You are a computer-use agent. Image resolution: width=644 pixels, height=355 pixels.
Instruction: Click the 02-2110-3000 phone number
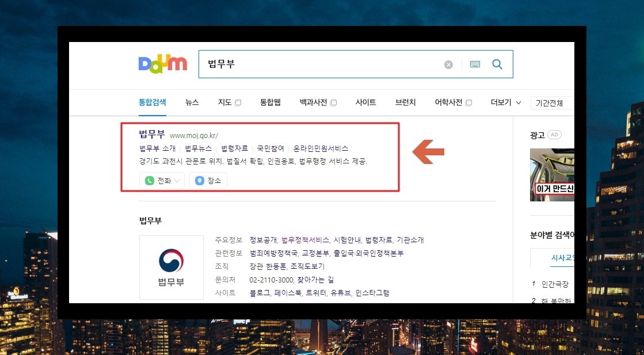(272, 280)
